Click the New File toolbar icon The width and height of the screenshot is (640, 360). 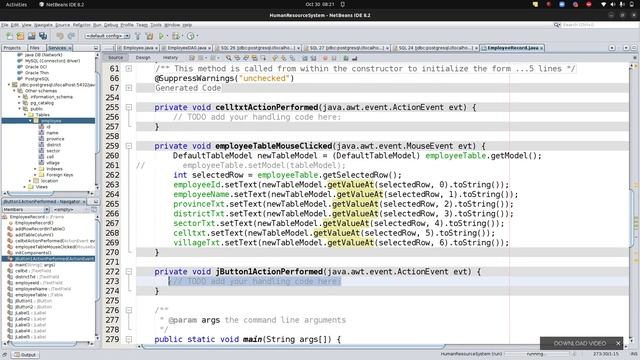click(x=9, y=36)
